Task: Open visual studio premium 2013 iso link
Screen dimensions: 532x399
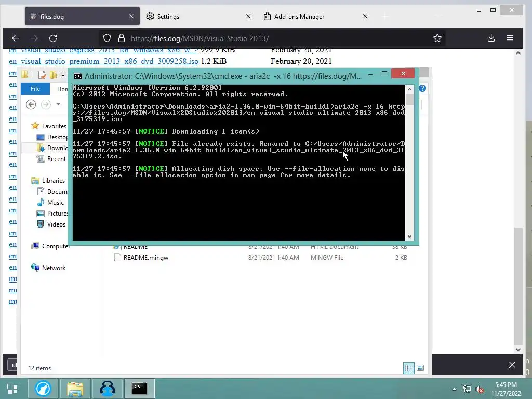Action: click(103, 61)
